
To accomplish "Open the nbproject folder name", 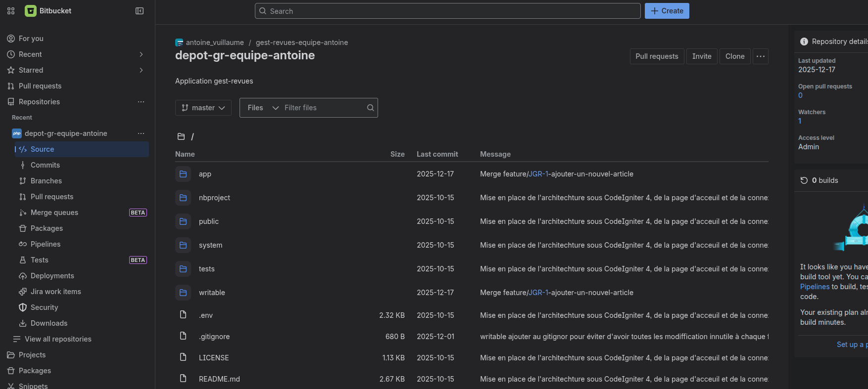I will (x=214, y=198).
